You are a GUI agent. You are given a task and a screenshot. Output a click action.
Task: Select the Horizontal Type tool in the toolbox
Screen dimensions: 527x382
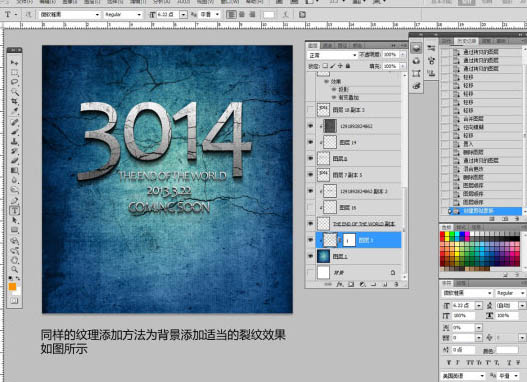14,211
